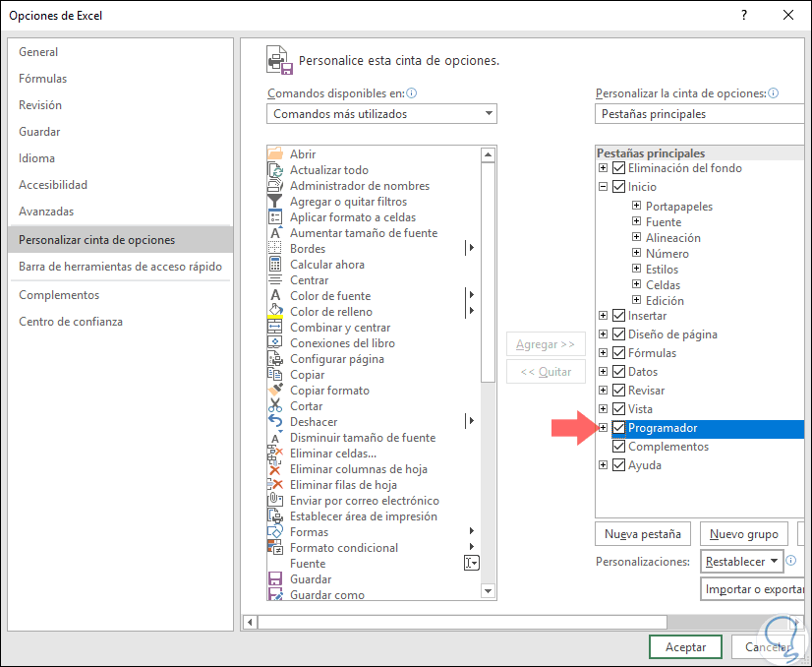The image size is (812, 667).
Task: Click the Nuevo grupo button
Action: (743, 534)
